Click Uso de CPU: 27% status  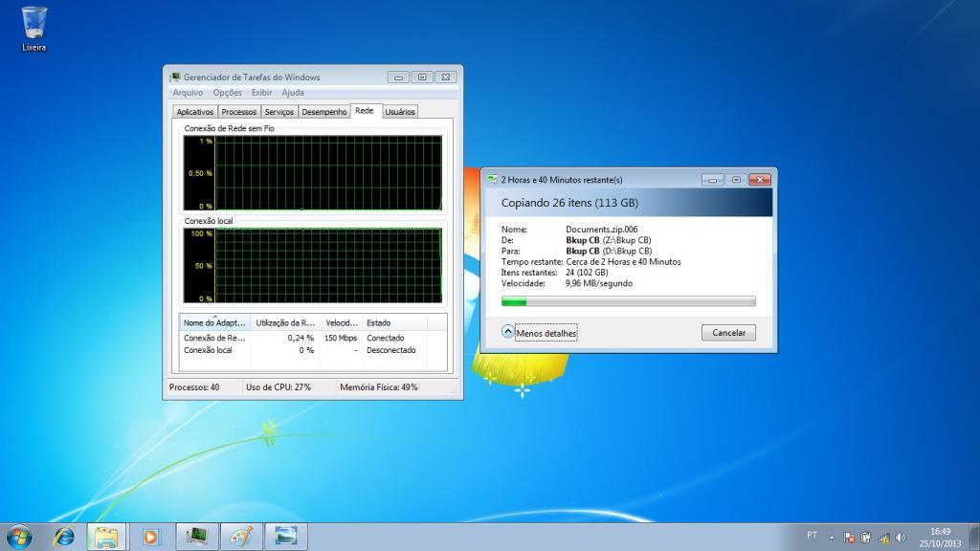pyautogui.click(x=278, y=387)
